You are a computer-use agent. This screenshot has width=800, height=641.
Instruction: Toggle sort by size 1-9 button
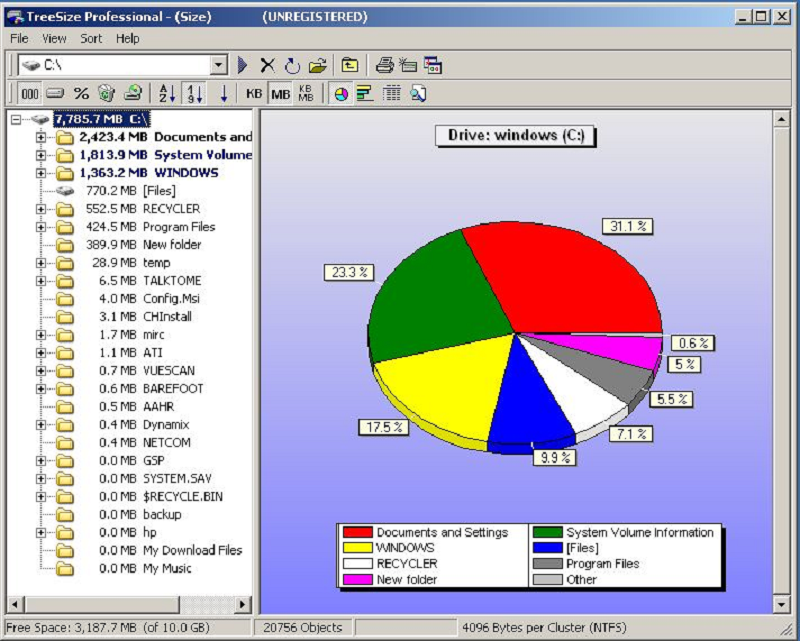pos(195,94)
